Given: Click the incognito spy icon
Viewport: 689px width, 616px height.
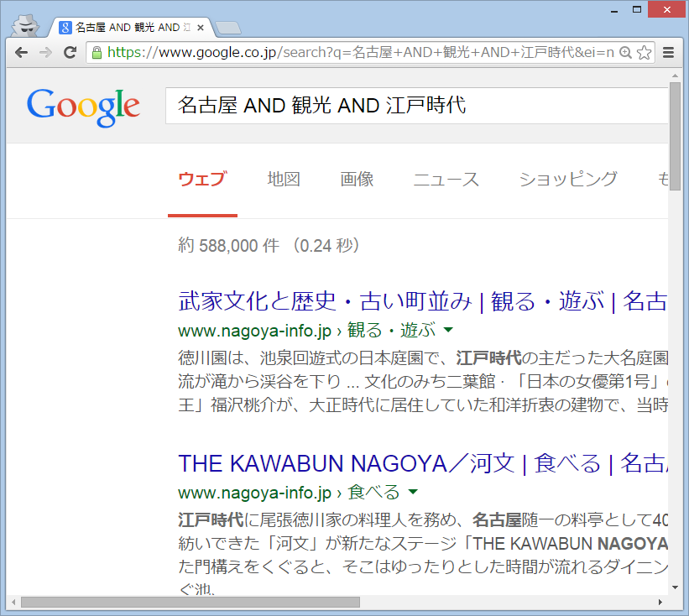Looking at the screenshot, I should tap(25, 26).
